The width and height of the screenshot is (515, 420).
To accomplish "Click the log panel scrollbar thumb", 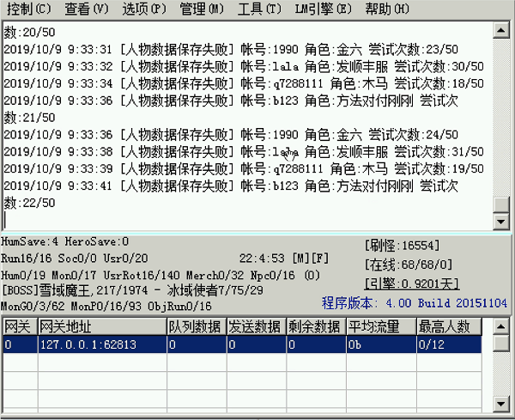I will [x=501, y=204].
